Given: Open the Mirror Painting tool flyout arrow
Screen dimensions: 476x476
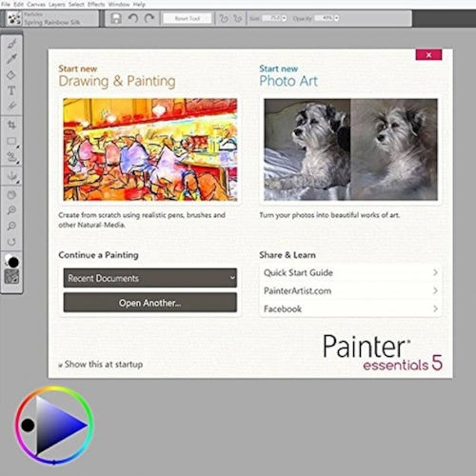Looking at the screenshot, I should coord(18,182).
